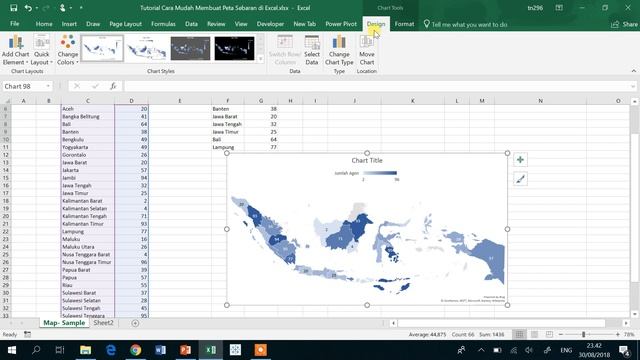Switch to Sheet2 tab
Screen dimensions: 640x360
pyautogui.click(x=103, y=323)
